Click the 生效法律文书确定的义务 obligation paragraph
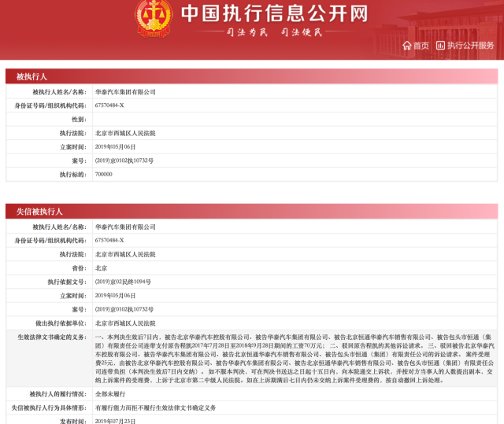 (x=295, y=359)
